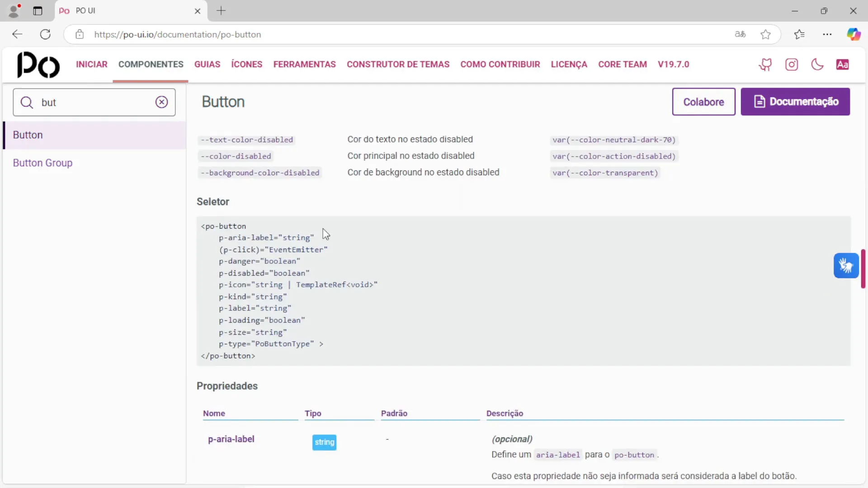Add page to favorites with star icon
868x488 pixels.
coord(765,34)
